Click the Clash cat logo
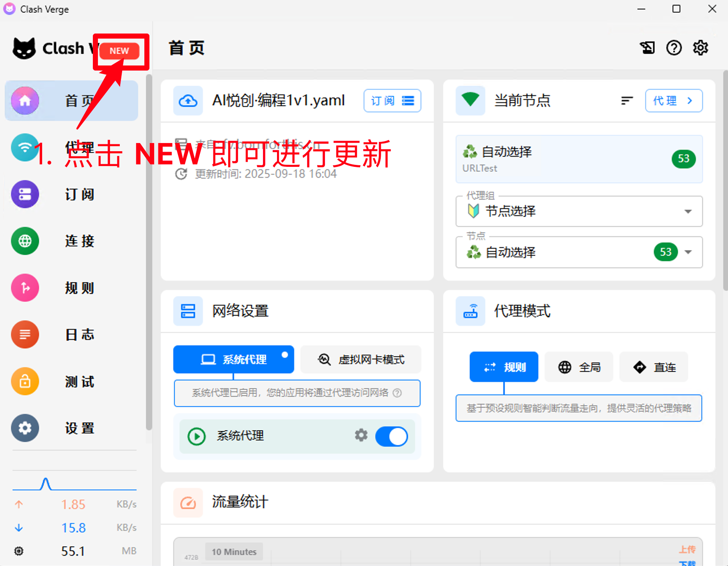Viewport: 728px width, 566px height. (24, 48)
